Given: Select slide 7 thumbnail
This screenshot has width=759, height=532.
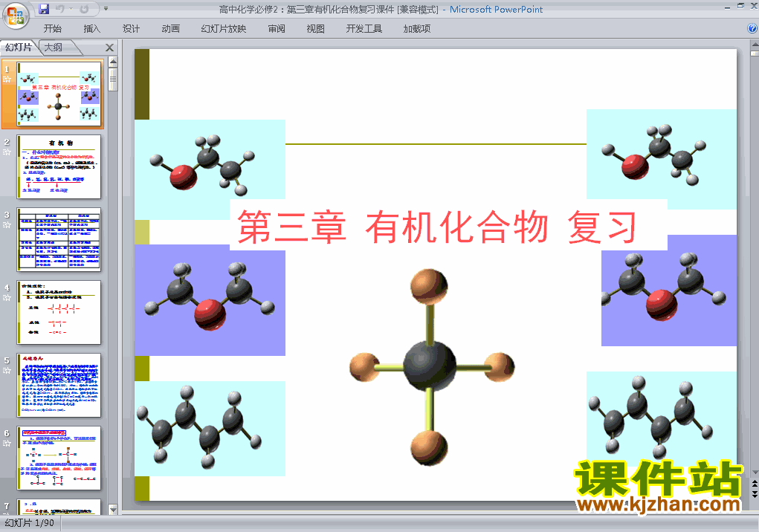Looking at the screenshot, I should (x=59, y=507).
